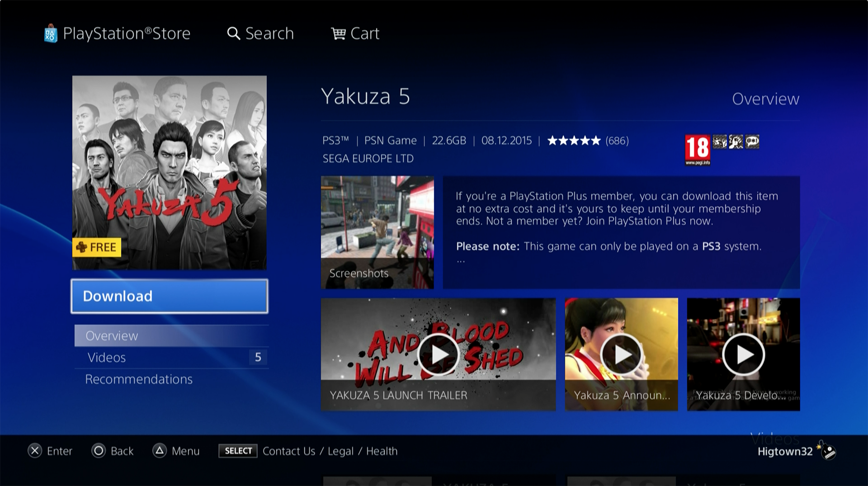Image resolution: width=868 pixels, height=486 pixels.
Task: Open the Screenshots thumbnail
Action: [x=377, y=232]
